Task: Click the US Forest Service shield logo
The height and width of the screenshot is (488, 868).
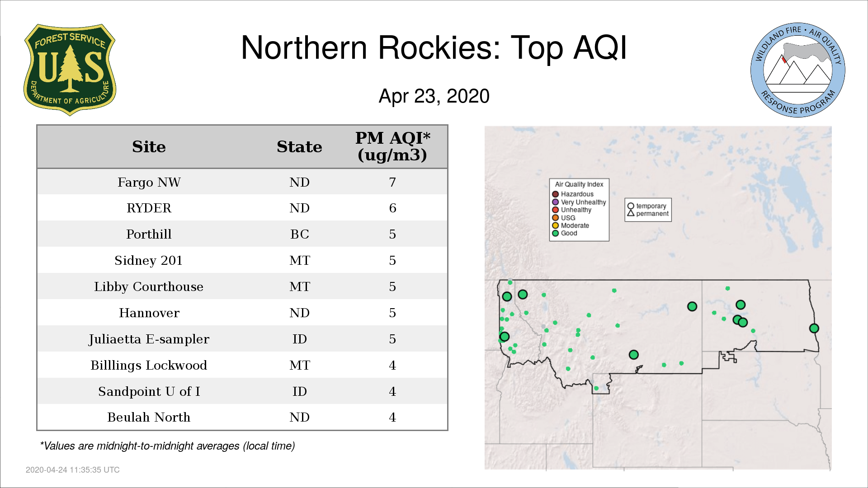Action: click(x=70, y=70)
